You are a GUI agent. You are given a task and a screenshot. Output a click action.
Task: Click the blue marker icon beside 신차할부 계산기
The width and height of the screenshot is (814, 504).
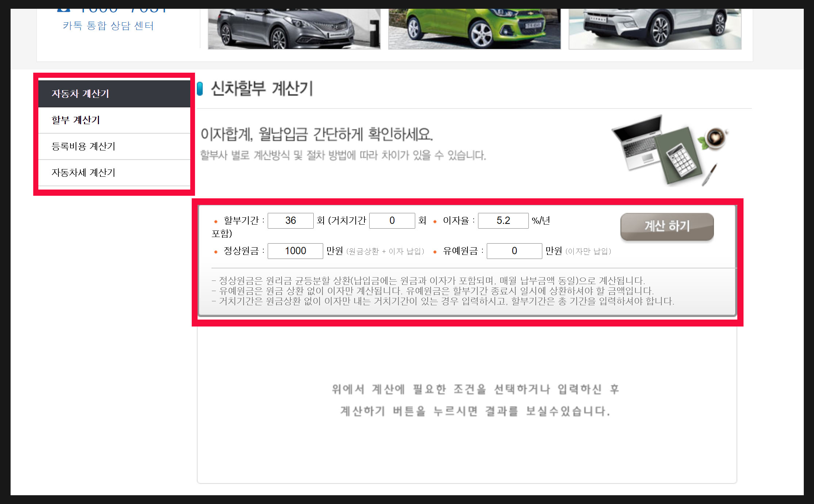pyautogui.click(x=200, y=89)
